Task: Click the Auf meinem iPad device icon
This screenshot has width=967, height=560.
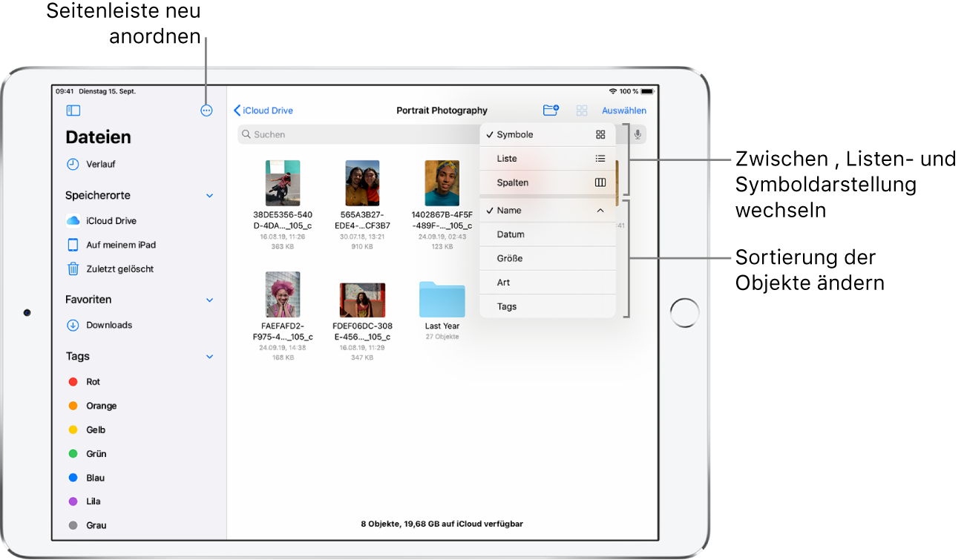Action: pyautogui.click(x=73, y=245)
